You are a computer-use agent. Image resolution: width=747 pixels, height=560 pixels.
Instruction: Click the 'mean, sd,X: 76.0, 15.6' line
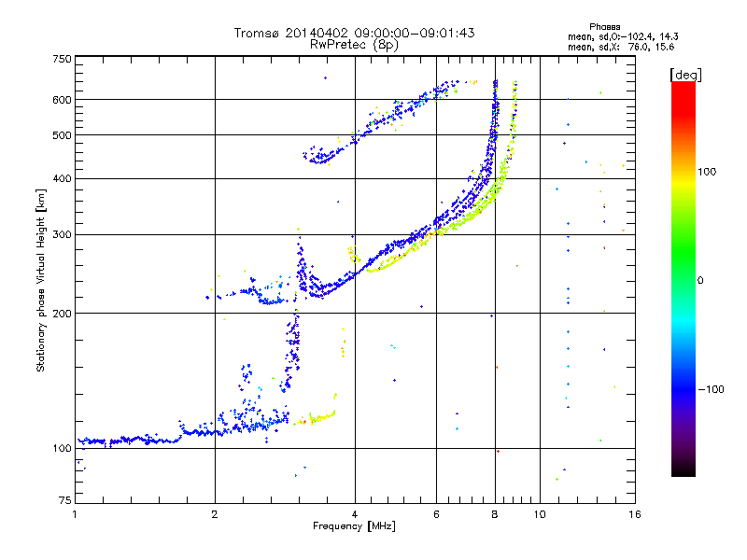[x=621, y=47]
